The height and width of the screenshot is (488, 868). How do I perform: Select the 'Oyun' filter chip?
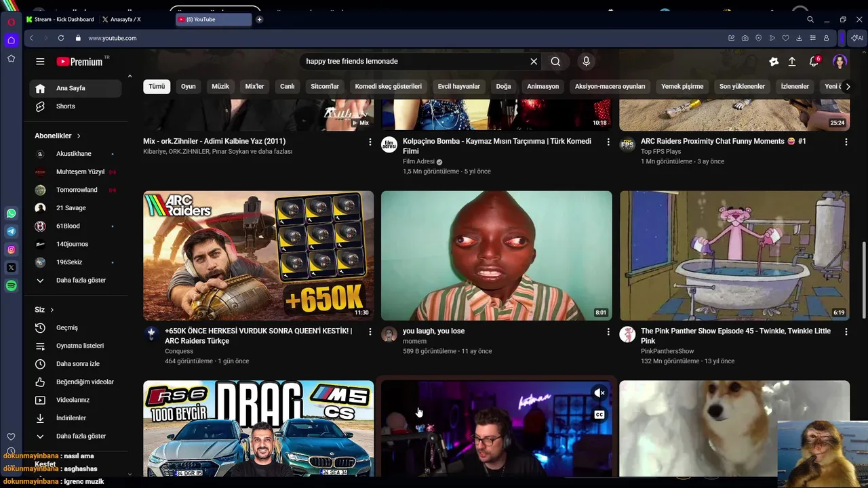189,86
